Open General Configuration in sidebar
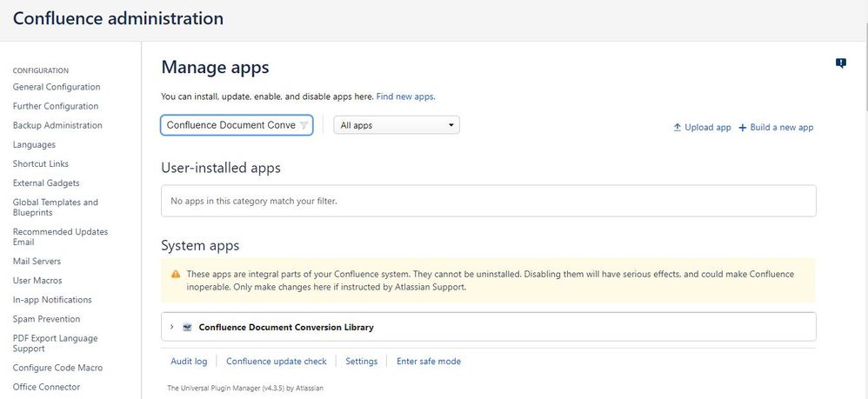Image resolution: width=868 pixels, height=399 pixels. 57,87
